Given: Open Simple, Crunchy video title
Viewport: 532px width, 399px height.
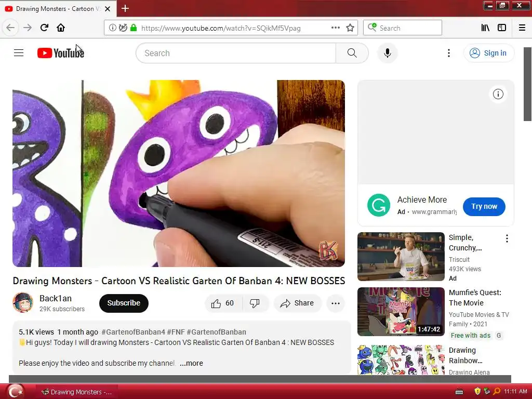Looking at the screenshot, I should point(465,243).
